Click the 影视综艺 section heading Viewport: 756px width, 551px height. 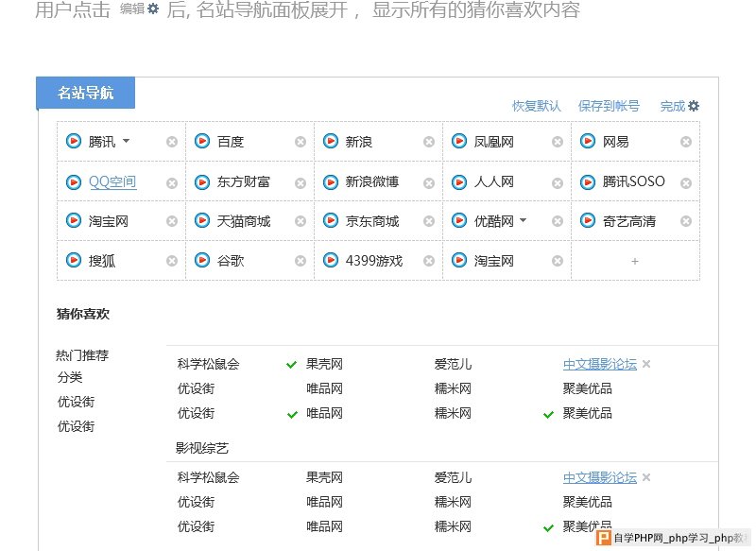(x=202, y=448)
